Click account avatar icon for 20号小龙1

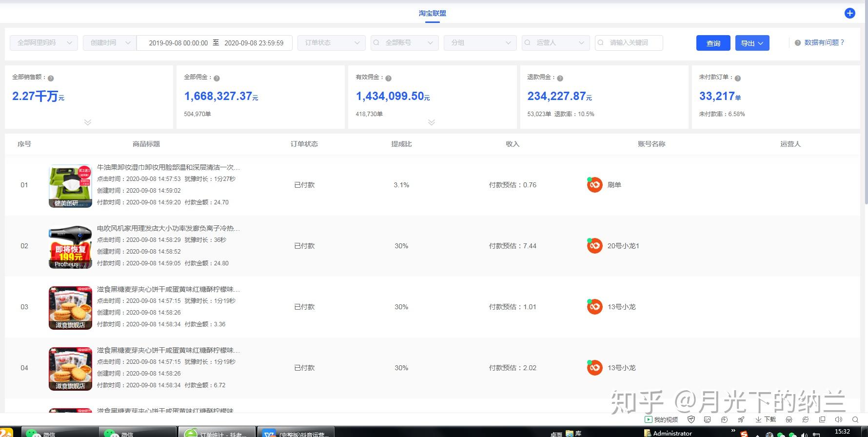pyautogui.click(x=594, y=246)
